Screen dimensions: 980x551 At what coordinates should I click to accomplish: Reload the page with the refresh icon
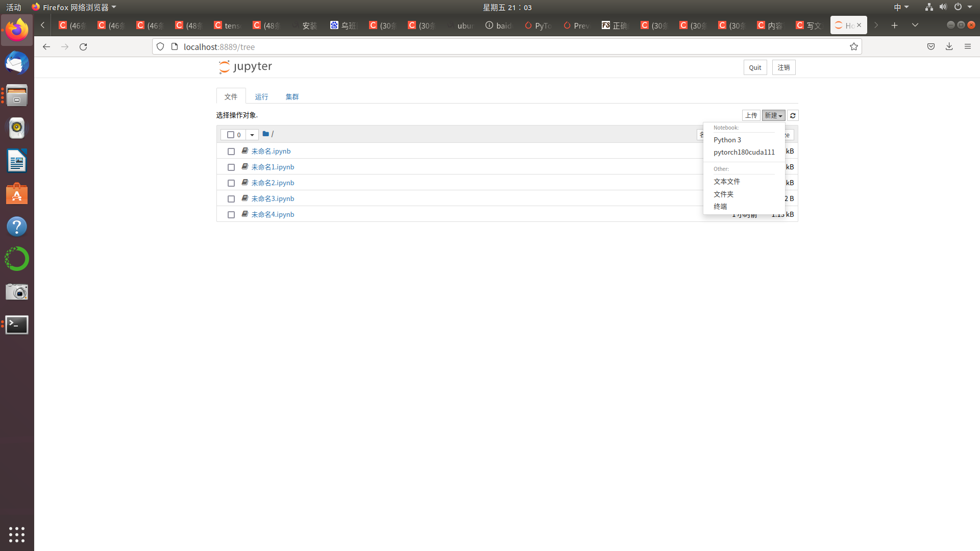click(83, 47)
